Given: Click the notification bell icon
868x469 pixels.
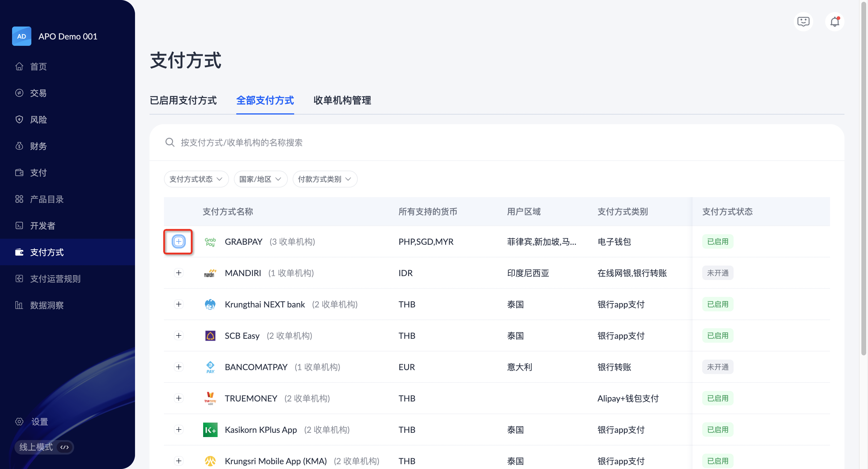Looking at the screenshot, I should pyautogui.click(x=834, y=22).
